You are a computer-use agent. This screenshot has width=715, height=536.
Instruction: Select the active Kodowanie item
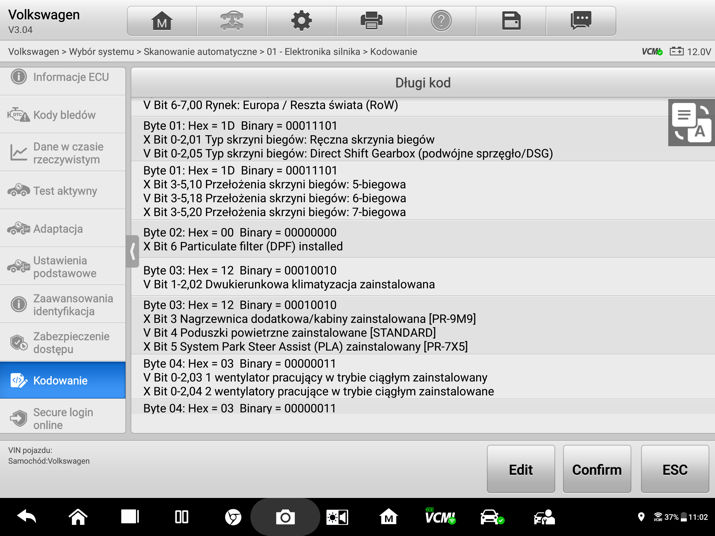tap(62, 380)
